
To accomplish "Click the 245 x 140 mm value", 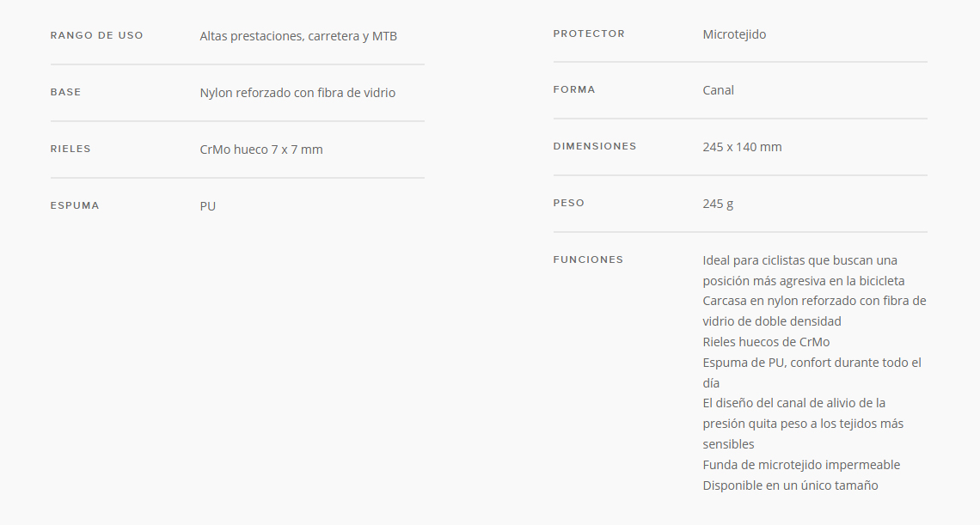I will (742, 147).
